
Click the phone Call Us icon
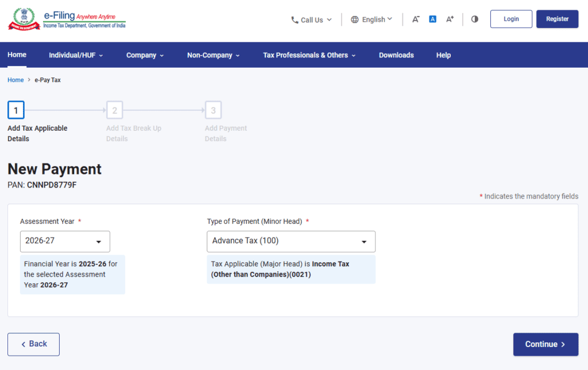295,20
